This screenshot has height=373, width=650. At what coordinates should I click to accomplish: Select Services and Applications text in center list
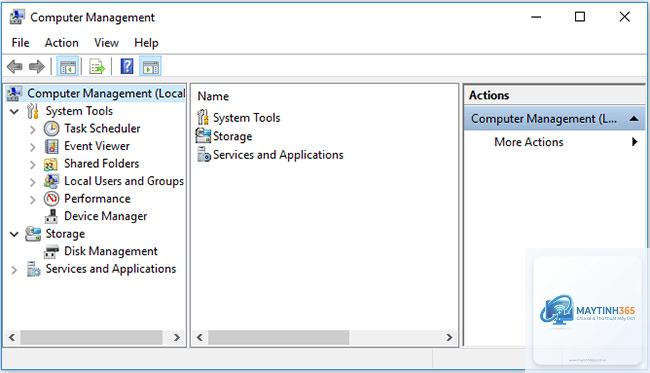coord(278,155)
